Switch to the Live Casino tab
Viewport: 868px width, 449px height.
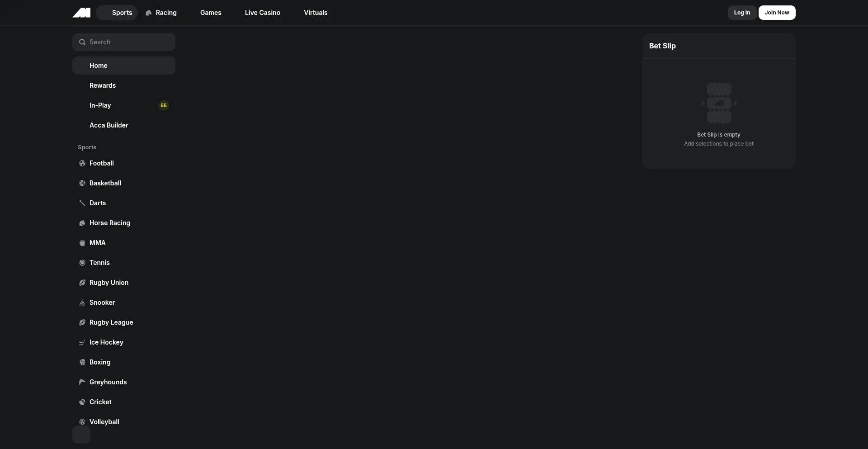[x=263, y=13]
